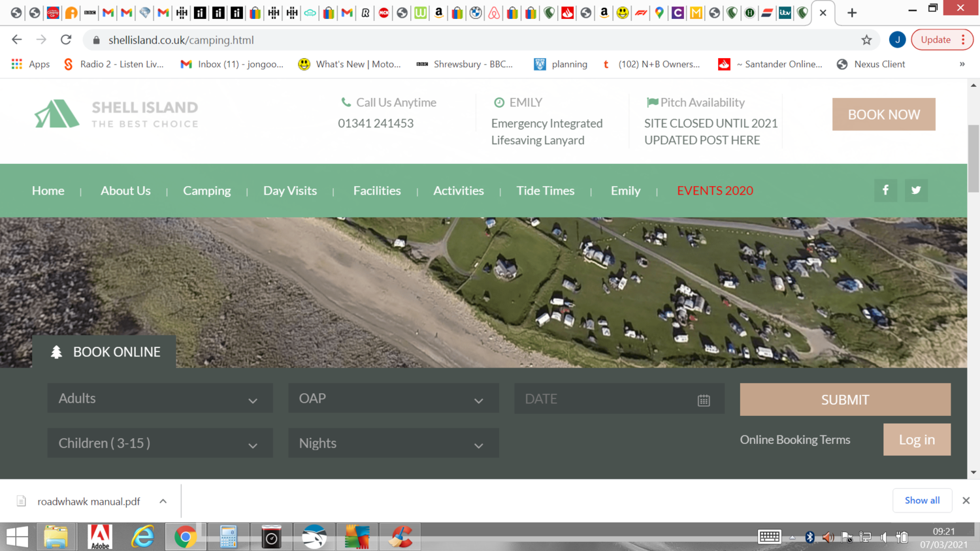Expand the OAP dropdown
This screenshot has width=980, height=551.
coord(393,398)
